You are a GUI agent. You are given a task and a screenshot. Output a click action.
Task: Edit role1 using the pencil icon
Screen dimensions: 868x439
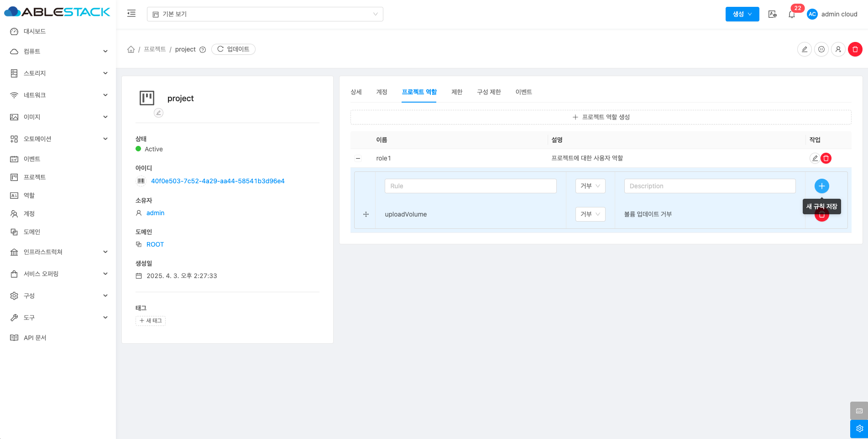(815, 158)
